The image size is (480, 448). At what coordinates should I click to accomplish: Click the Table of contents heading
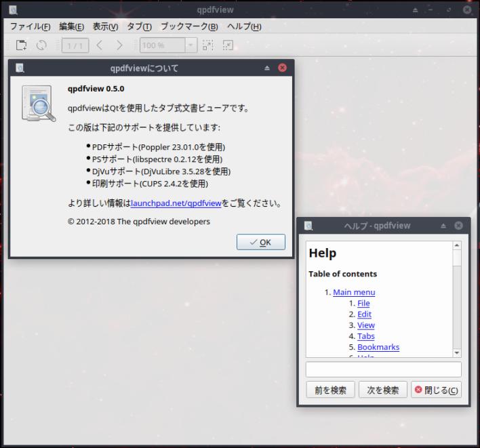342,274
